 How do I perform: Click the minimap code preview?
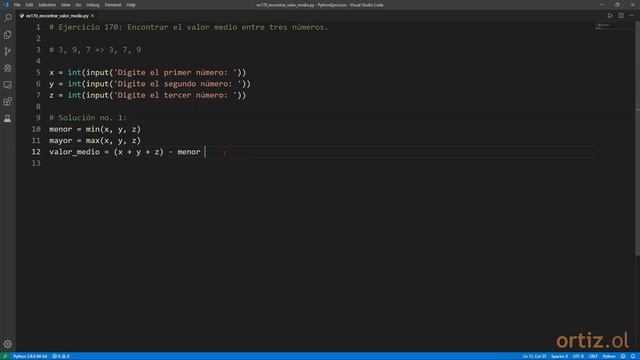[x=603, y=27]
